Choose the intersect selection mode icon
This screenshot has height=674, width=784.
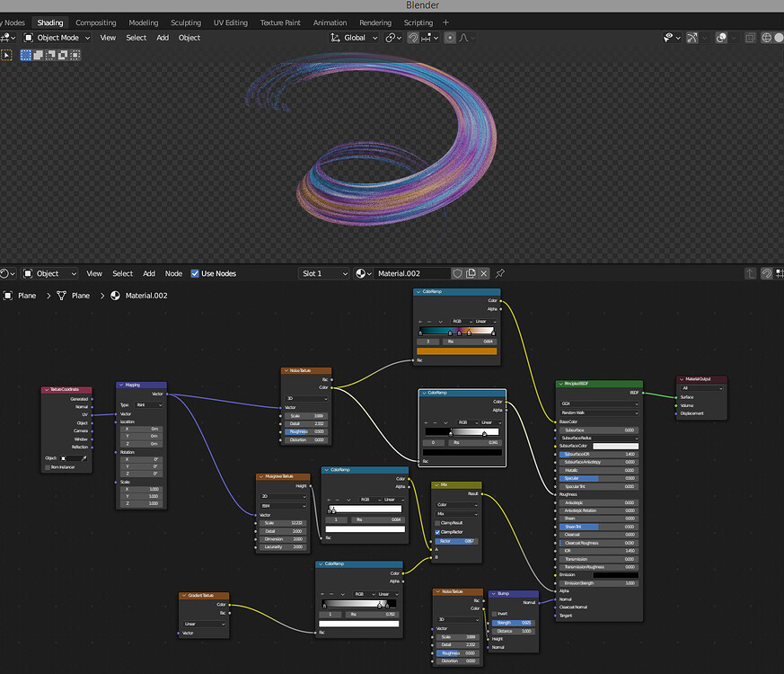tap(75, 55)
